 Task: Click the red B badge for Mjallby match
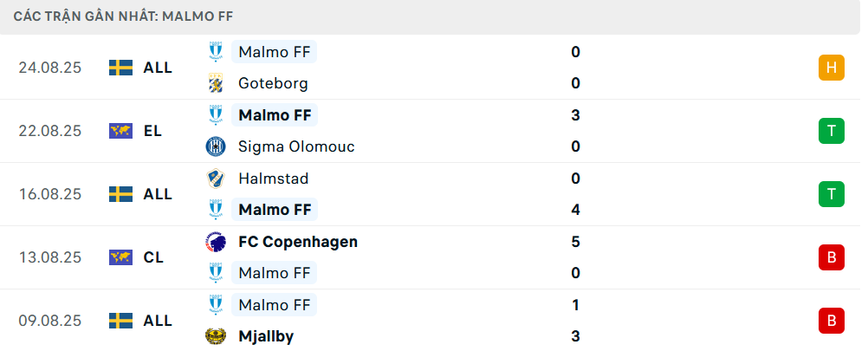point(831,321)
